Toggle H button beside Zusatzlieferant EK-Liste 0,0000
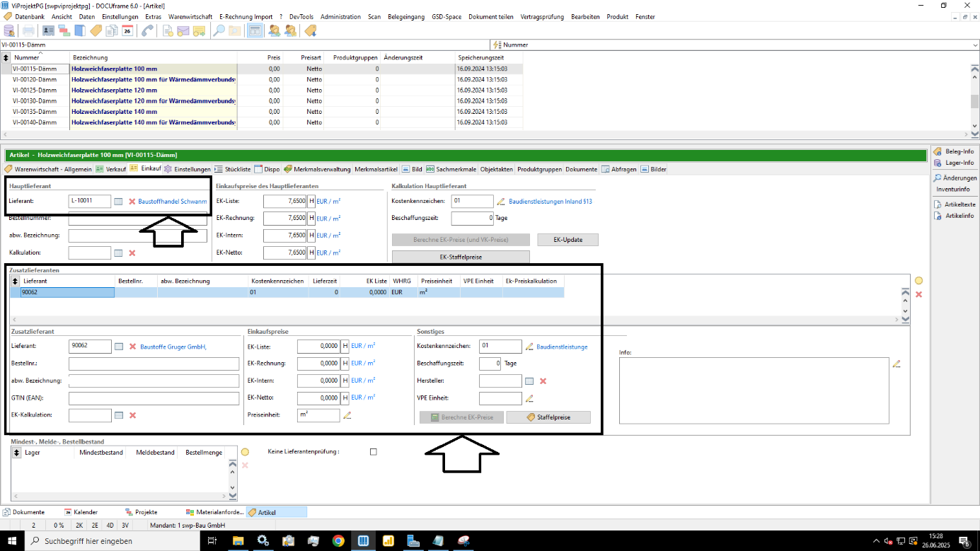Image resolution: width=980 pixels, height=551 pixels. pos(345,347)
